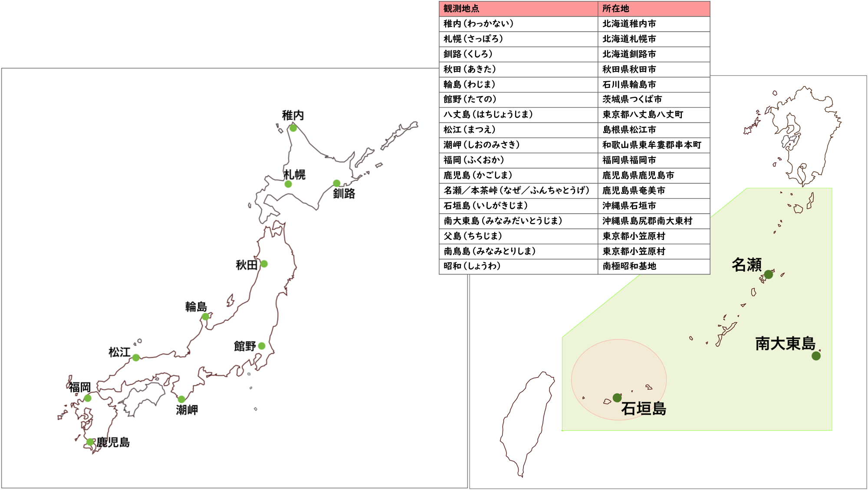The width and height of the screenshot is (868, 490).
Task: Select the 南大東島 dark green dot
Action: pyautogui.click(x=816, y=356)
